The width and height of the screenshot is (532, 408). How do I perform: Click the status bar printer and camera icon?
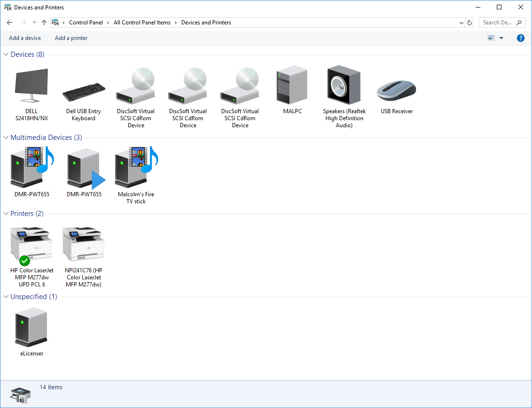tap(20, 395)
